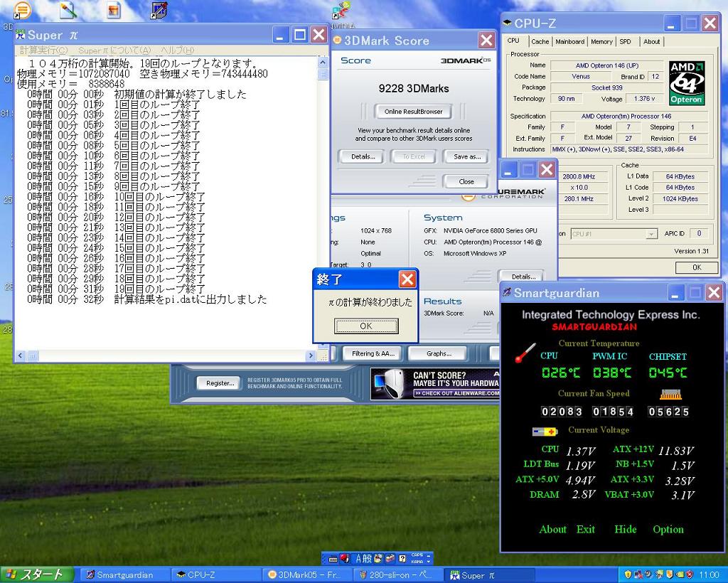Minimize the Smartguardian window
Viewport: 728px width, 583px height.
click(676, 292)
